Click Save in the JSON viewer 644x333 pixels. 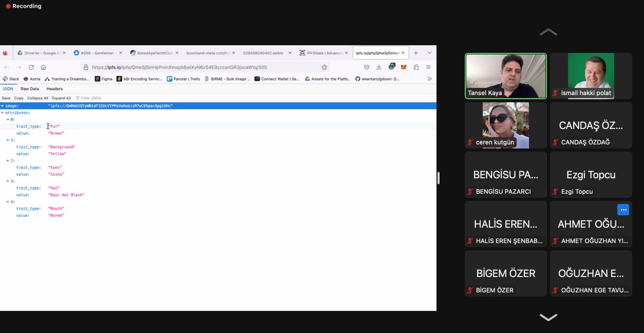(x=6, y=98)
